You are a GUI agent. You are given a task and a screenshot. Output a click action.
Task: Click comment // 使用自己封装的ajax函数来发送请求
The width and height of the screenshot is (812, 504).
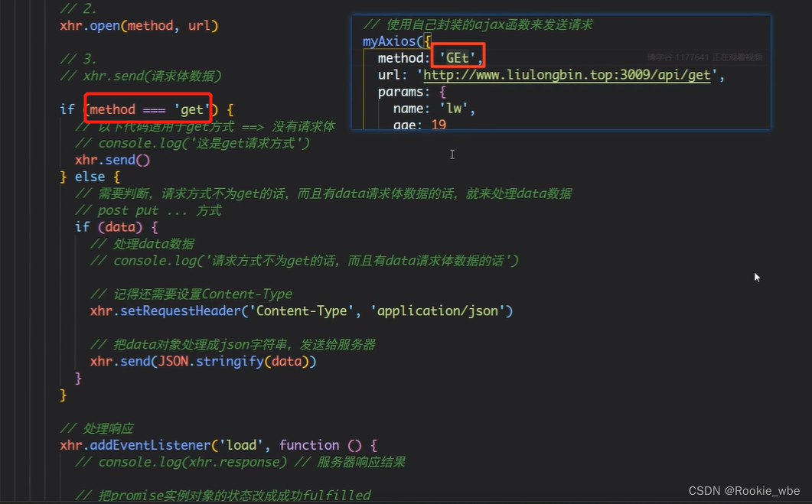(478, 24)
